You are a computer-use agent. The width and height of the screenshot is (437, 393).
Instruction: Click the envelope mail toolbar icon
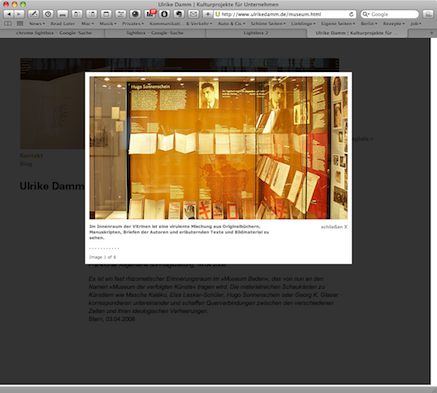[x=193, y=14]
